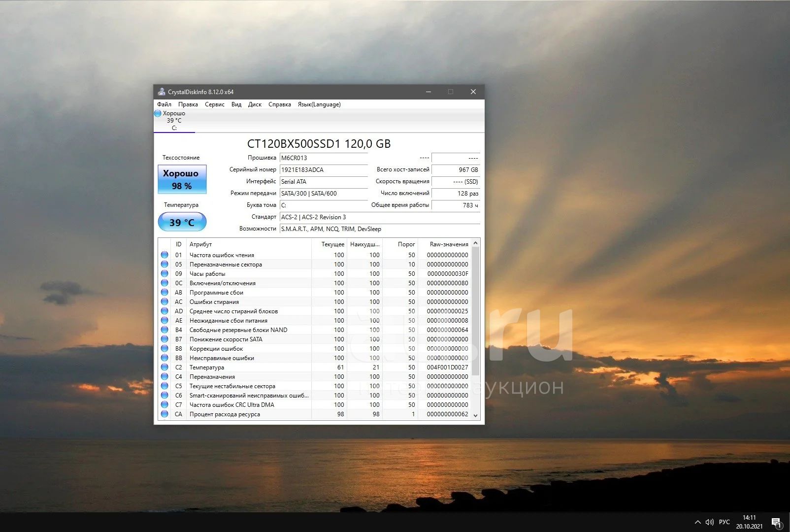Screen dimensions: 790x532
Task: Open the Сервис menu
Action: pos(214,104)
